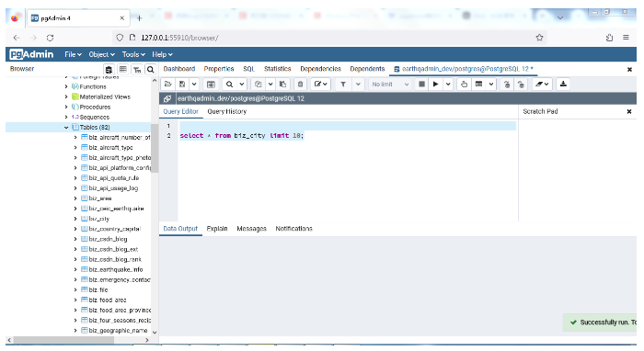The width and height of the screenshot is (644, 351).
Task: Open Firefox hamburger menu
Action: pos(626,38)
